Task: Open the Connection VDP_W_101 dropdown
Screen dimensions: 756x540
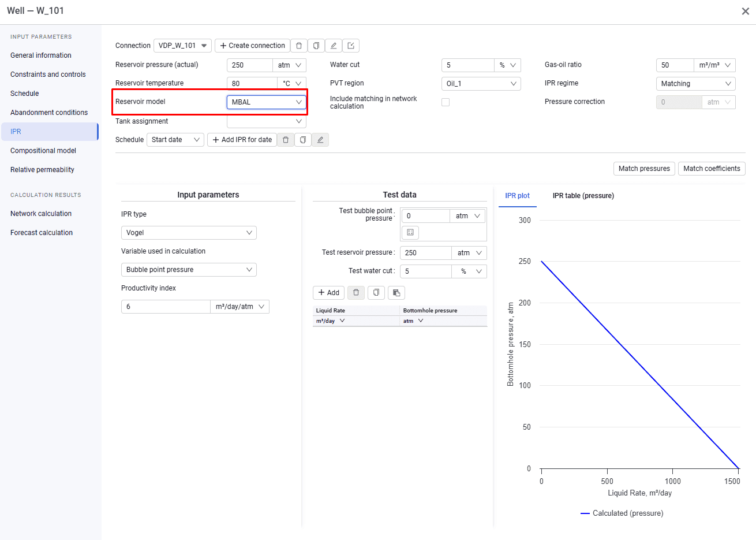Action: (182, 46)
